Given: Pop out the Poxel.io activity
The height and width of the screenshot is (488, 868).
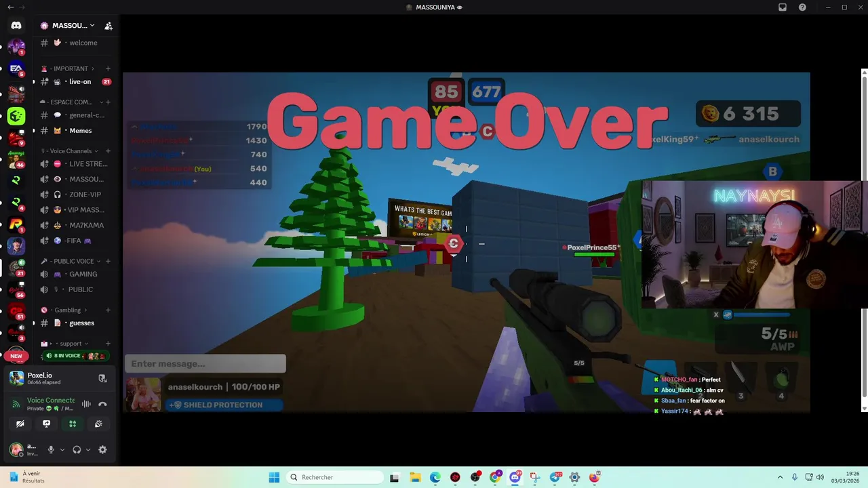Looking at the screenshot, I should click(x=102, y=378).
